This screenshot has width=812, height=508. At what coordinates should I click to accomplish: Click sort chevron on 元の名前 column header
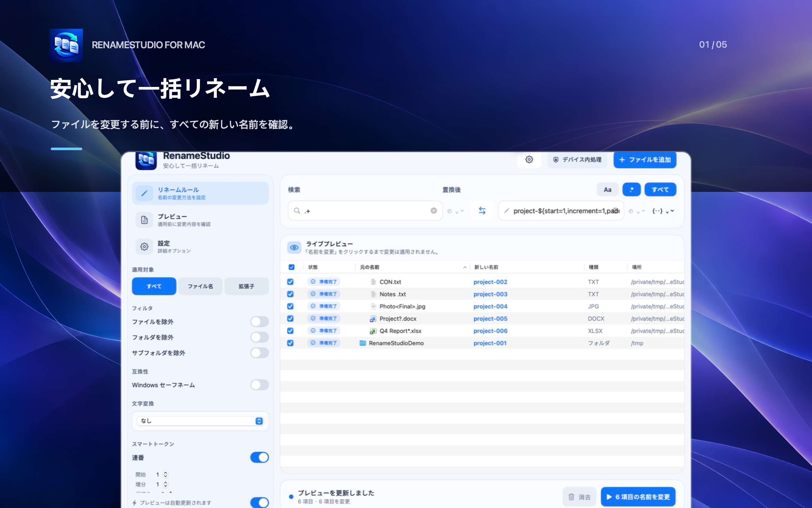pos(465,268)
